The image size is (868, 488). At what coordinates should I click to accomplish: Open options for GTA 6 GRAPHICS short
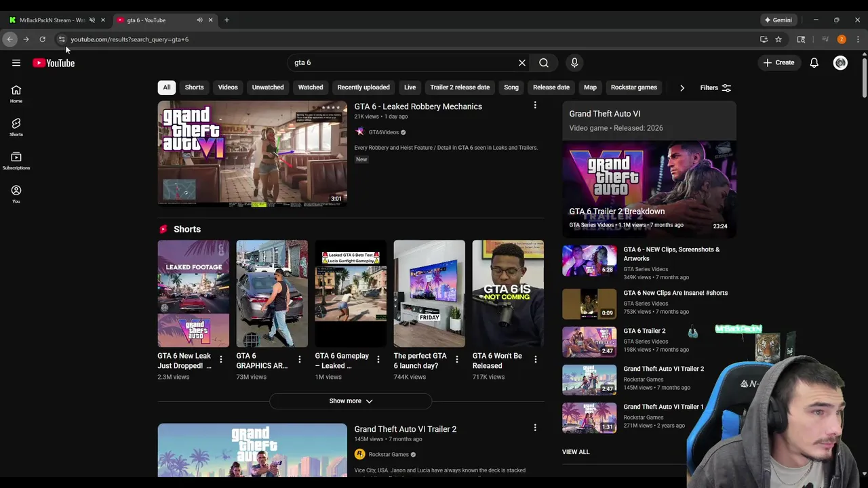click(299, 359)
